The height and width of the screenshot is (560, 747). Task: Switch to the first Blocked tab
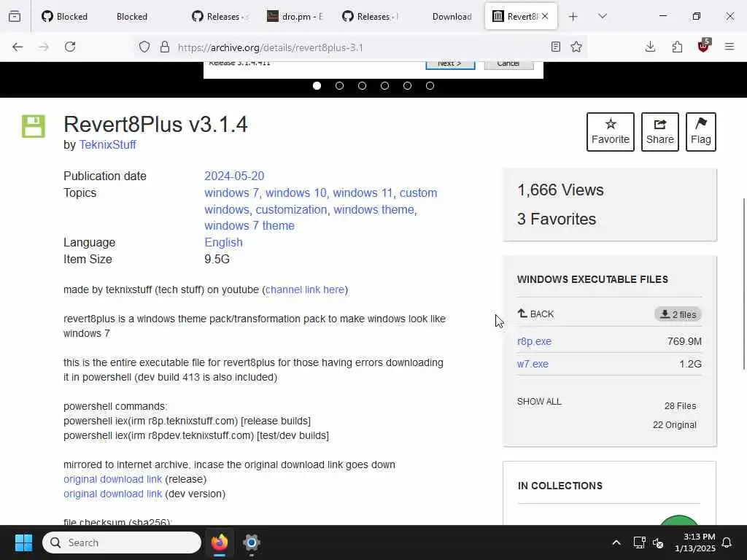pos(65,16)
